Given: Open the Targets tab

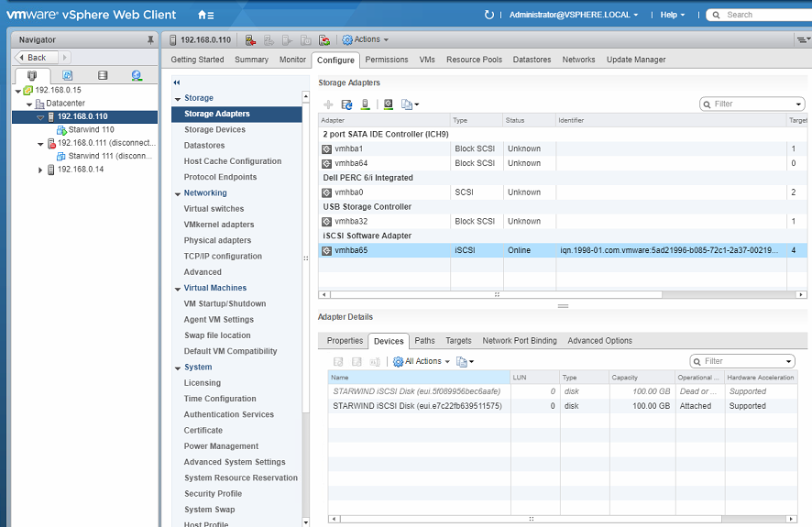Looking at the screenshot, I should click(x=458, y=341).
